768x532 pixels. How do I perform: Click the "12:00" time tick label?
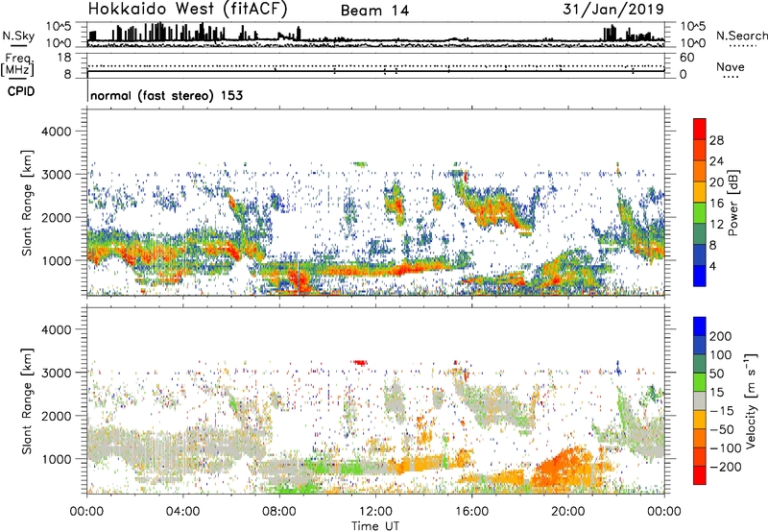(375, 512)
